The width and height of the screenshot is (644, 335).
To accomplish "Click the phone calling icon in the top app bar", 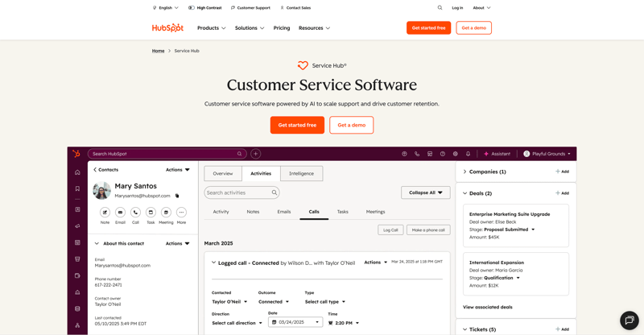I will [417, 154].
